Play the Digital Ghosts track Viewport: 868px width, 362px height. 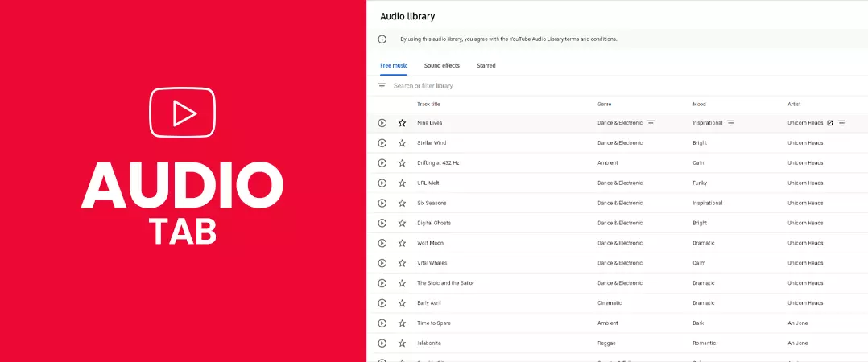382,224
